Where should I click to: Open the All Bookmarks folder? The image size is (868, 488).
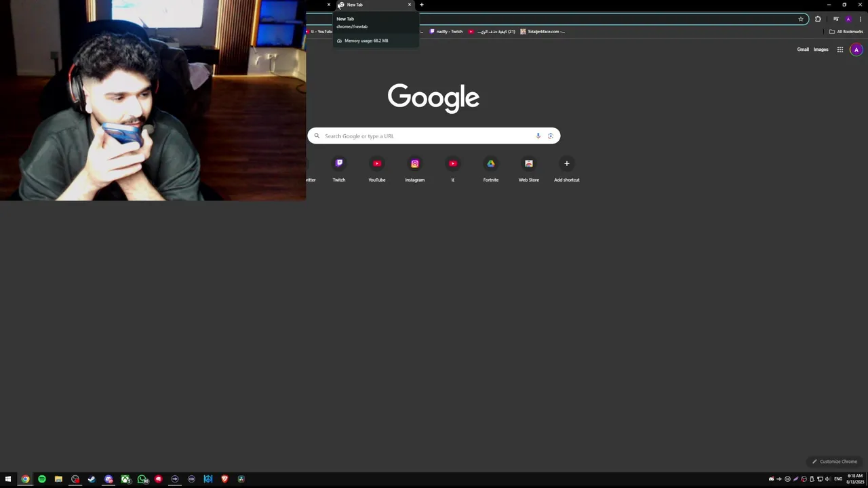846,31
